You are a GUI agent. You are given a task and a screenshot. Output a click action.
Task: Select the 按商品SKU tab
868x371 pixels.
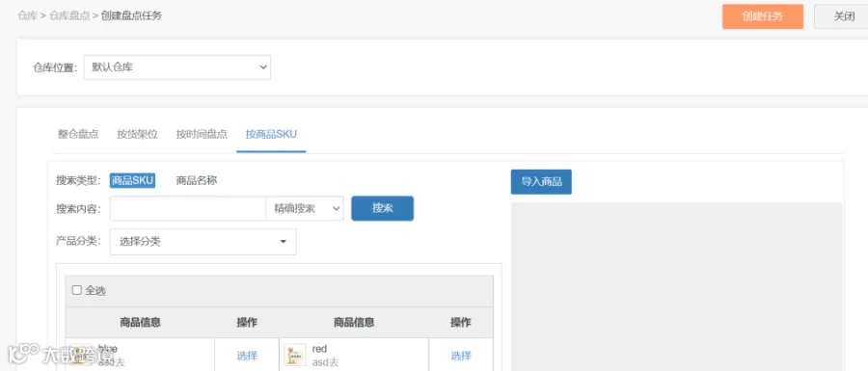click(x=271, y=134)
